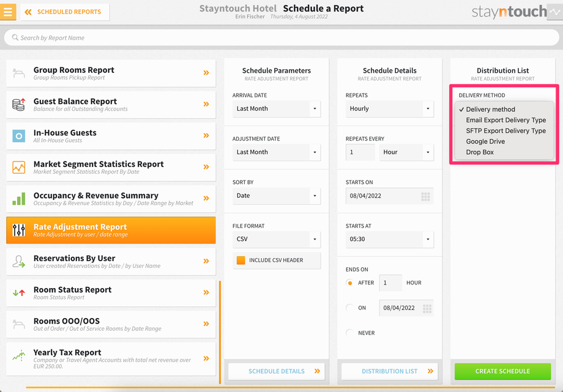Click the activity pulse icon near logo
Viewport: 563px width, 392px height.
pyautogui.click(x=556, y=12)
